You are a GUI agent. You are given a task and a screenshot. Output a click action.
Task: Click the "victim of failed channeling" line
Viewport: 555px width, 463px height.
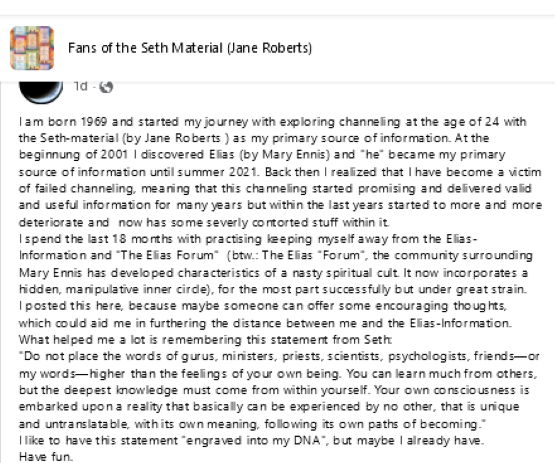275,188
